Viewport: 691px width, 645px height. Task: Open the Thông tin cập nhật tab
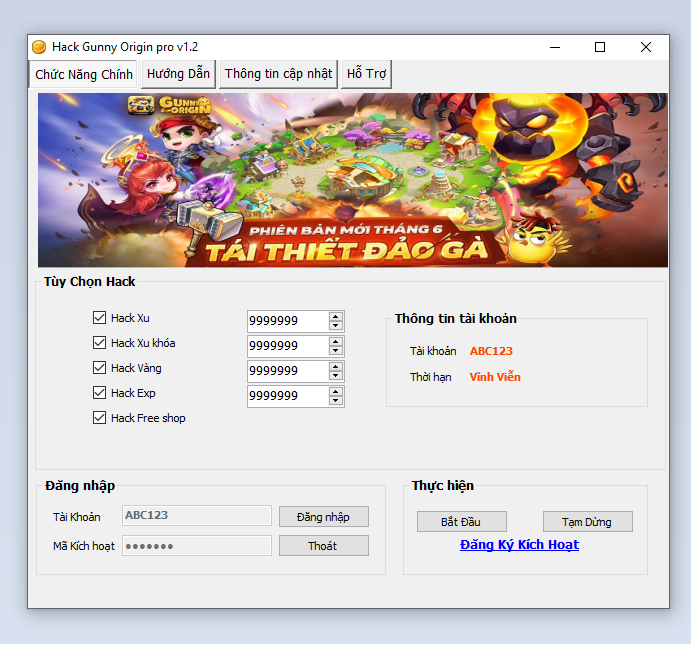pos(278,74)
